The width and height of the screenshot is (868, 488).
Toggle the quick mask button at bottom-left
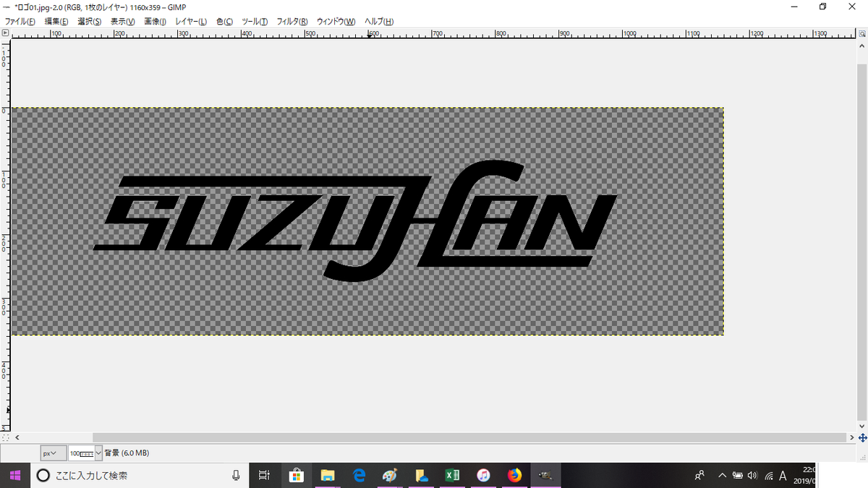tap(6, 437)
